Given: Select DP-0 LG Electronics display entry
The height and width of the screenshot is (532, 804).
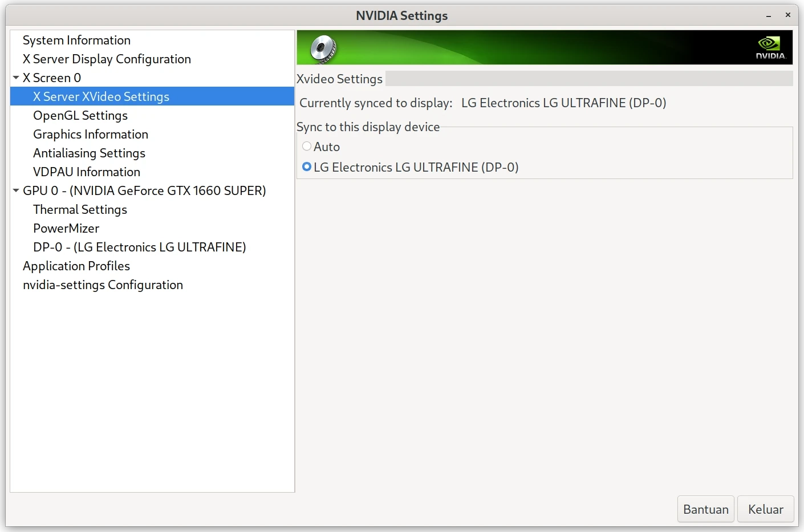Looking at the screenshot, I should coord(139,247).
